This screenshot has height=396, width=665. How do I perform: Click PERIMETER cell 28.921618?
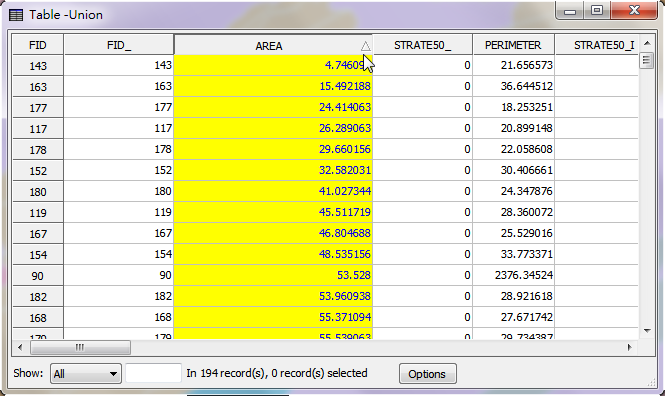coord(514,296)
